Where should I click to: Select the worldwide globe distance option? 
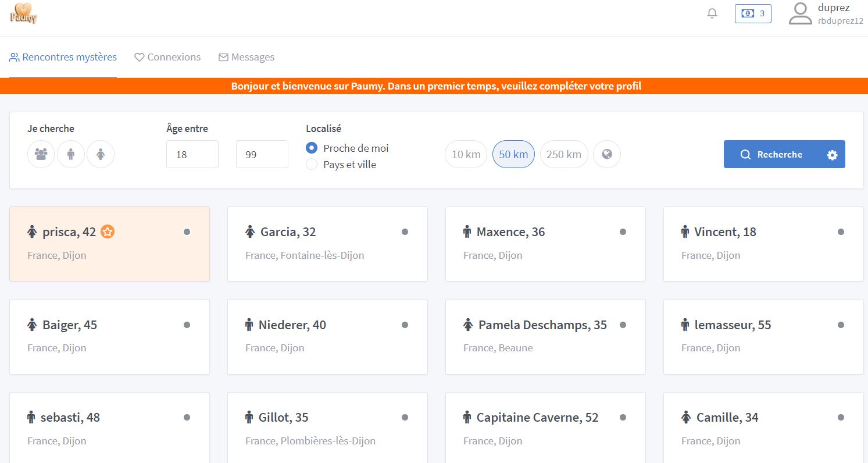click(607, 154)
